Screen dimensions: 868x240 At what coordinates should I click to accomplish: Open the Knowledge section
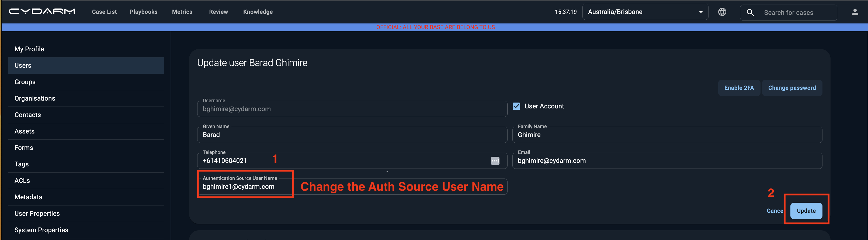point(258,12)
